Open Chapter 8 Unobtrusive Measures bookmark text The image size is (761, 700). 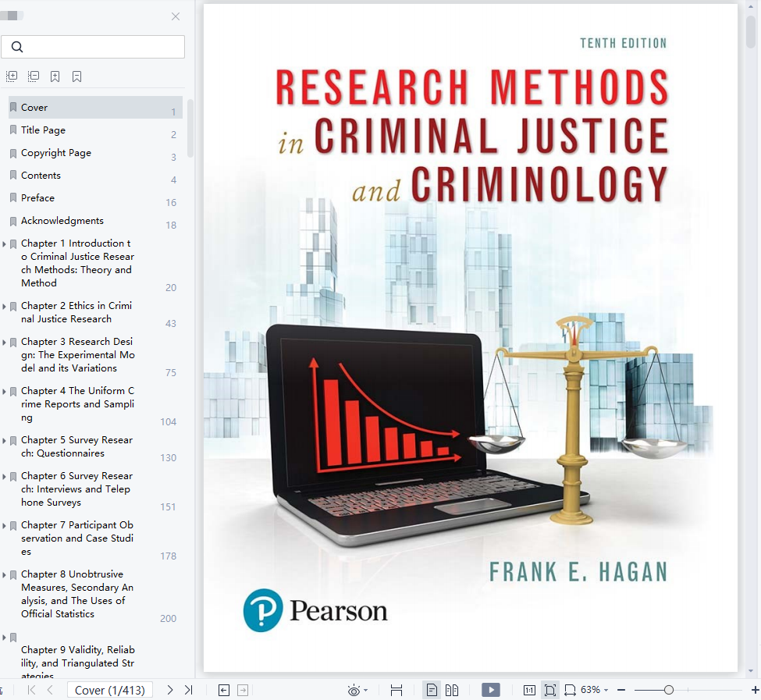coord(77,594)
